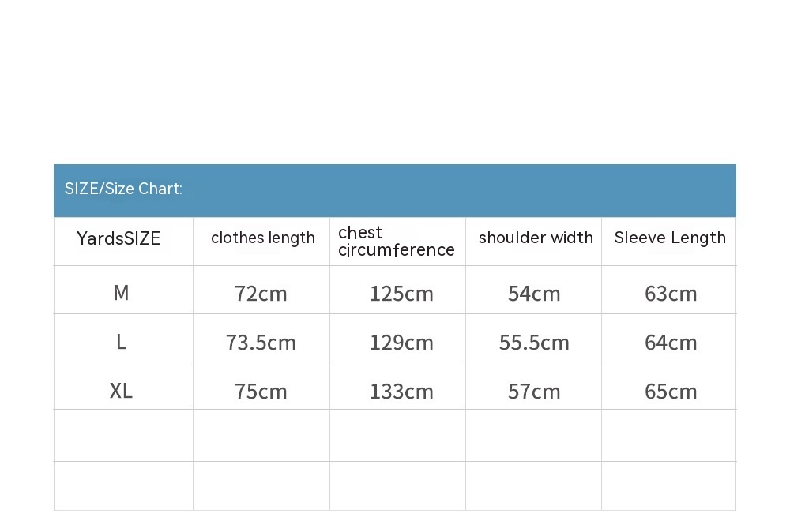This screenshot has width=790, height=532.
Task: Click the 133cm chest circumference cell
Action: (401, 392)
